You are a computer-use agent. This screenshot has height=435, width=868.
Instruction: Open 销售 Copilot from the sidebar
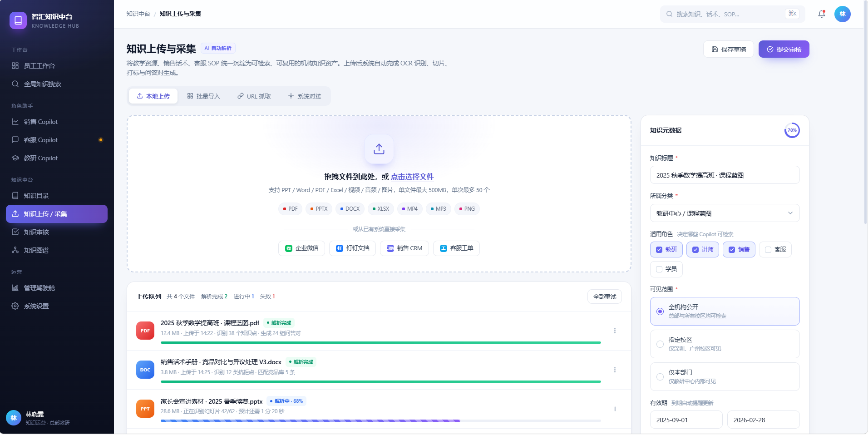point(57,122)
